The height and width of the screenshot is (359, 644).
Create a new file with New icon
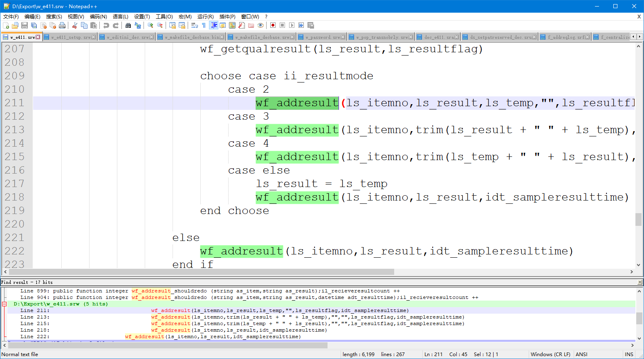tap(6, 25)
